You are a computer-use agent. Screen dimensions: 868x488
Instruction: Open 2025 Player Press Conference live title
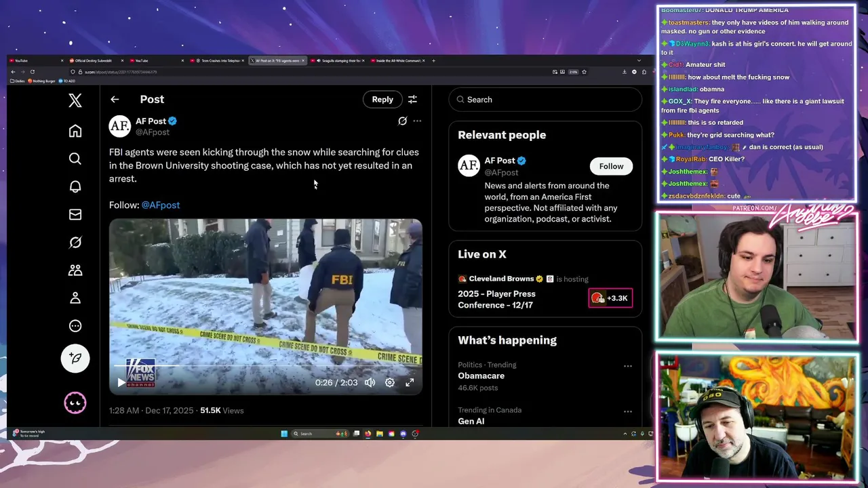pos(496,300)
